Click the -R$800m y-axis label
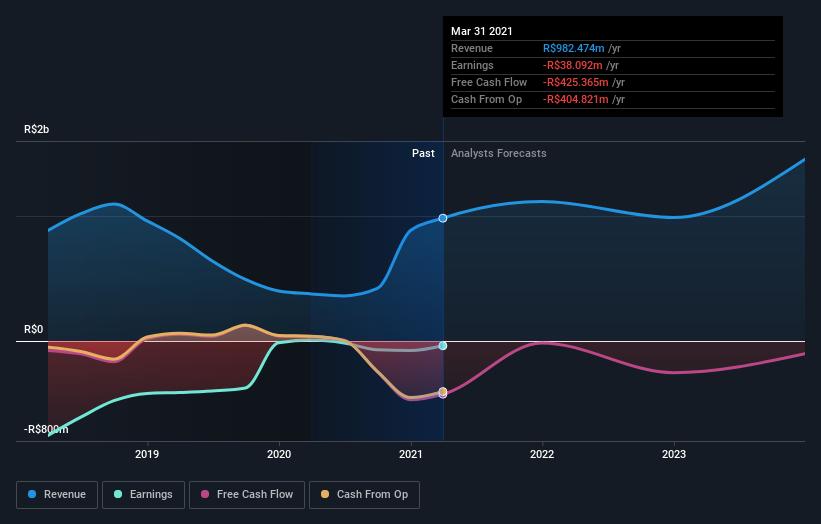Viewport: 821px width, 524px height. pos(46,429)
